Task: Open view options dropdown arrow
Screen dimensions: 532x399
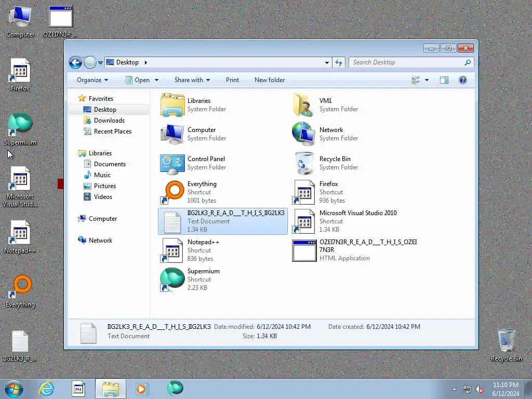Action: click(x=427, y=80)
